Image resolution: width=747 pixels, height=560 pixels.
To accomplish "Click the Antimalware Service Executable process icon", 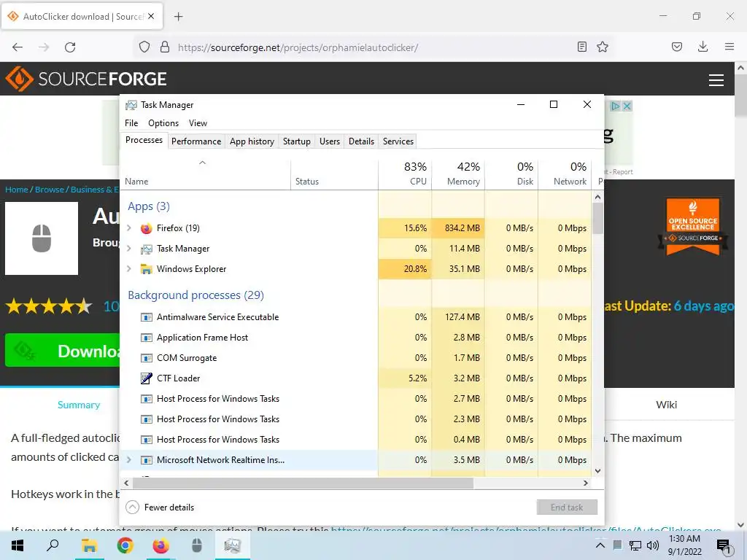I will point(146,317).
